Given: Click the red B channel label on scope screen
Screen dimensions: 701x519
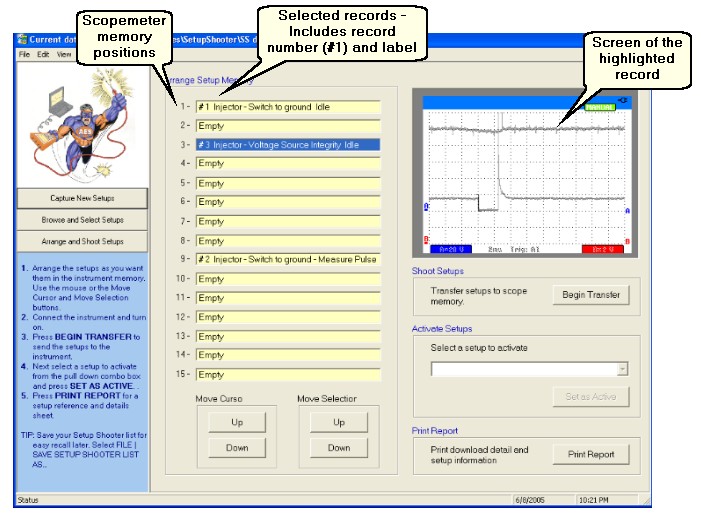Looking at the screenshot, I should [603, 249].
